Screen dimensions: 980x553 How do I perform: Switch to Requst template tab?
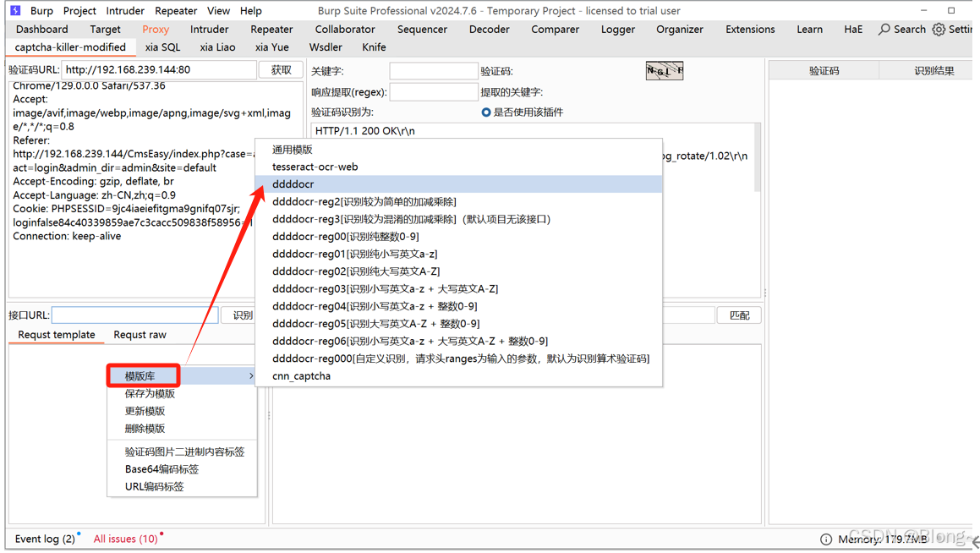[57, 335]
